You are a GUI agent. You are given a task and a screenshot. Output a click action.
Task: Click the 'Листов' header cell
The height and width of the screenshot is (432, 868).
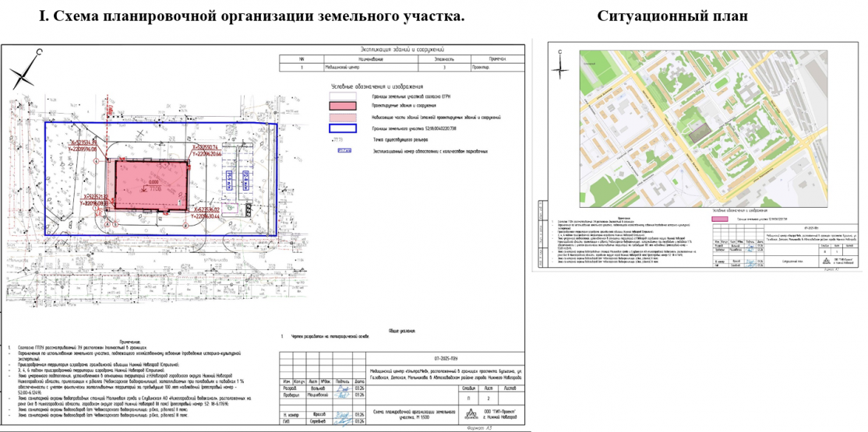511,388
